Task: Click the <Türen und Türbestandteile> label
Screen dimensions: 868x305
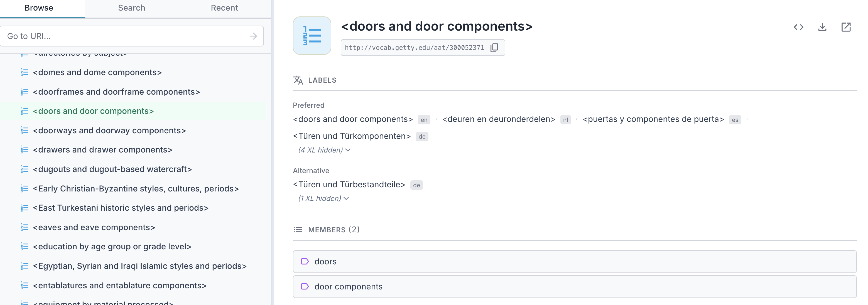Action: [349, 185]
